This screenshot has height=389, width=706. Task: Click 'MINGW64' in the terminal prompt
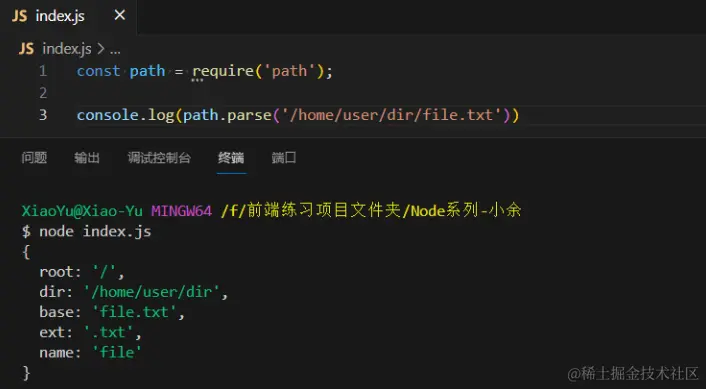pos(181,211)
